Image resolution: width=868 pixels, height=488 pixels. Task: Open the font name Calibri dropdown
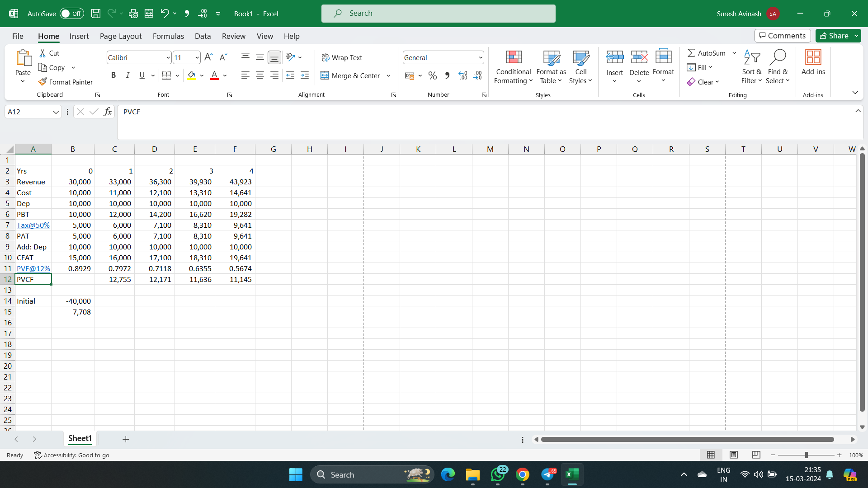(x=168, y=57)
